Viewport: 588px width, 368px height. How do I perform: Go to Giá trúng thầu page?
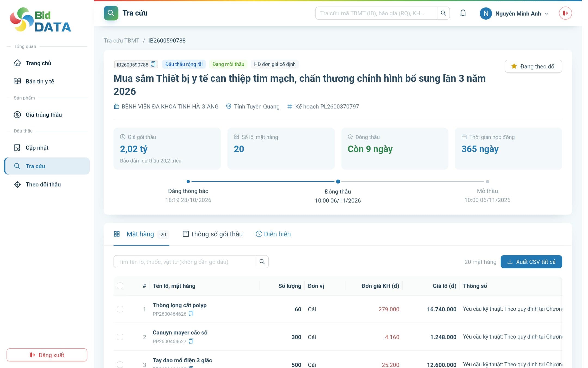click(47, 115)
